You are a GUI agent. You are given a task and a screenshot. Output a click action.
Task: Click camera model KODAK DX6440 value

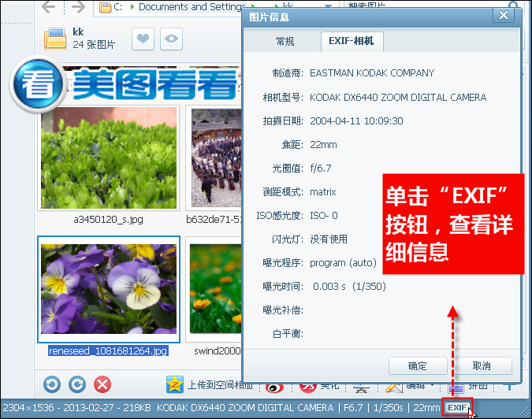pyautogui.click(x=398, y=98)
